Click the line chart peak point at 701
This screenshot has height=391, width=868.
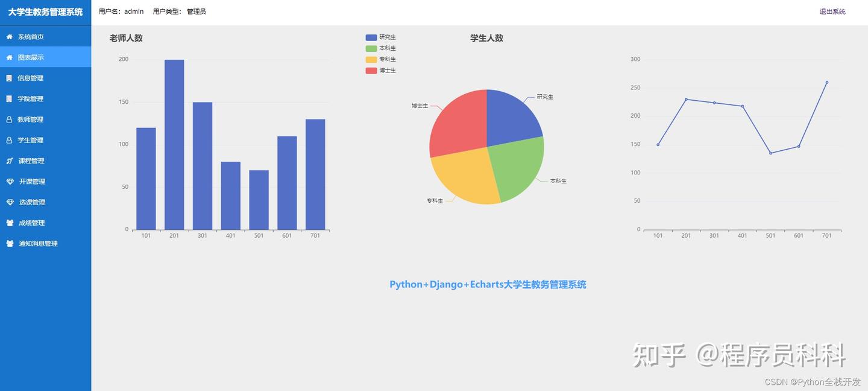pos(827,82)
